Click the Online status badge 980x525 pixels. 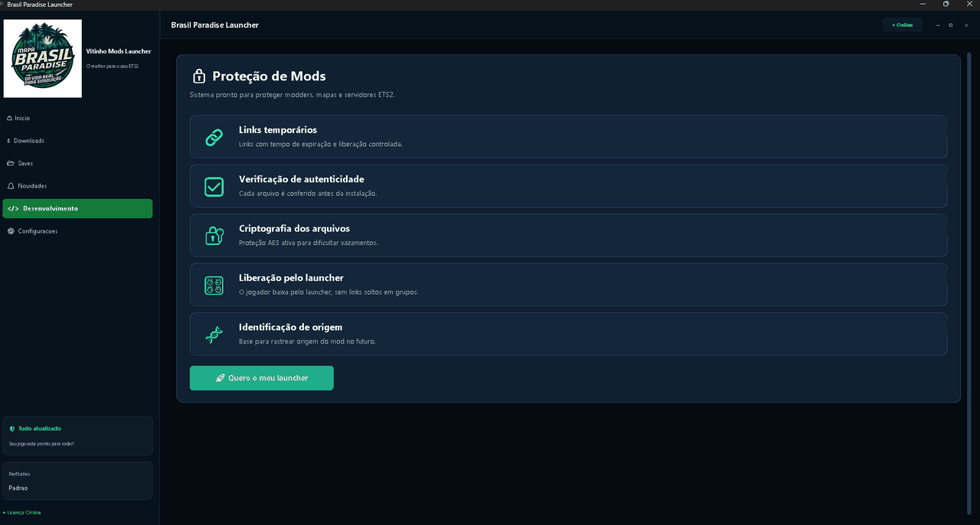[903, 25]
